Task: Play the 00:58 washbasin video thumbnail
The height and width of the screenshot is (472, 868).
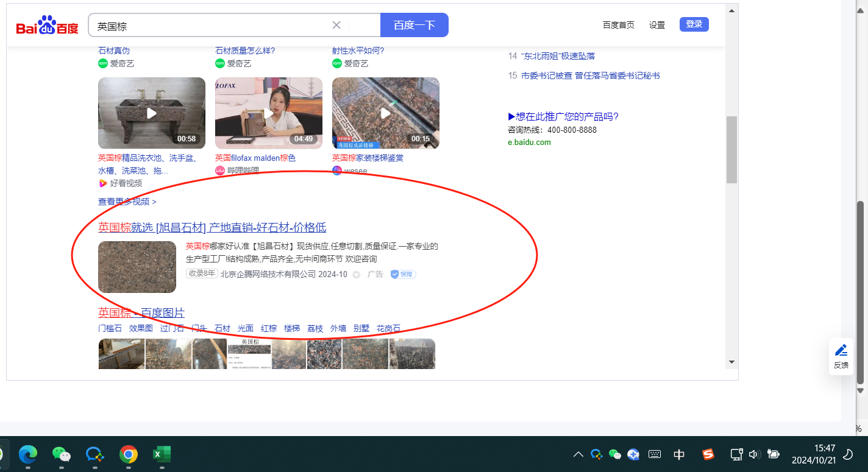Action: point(151,113)
